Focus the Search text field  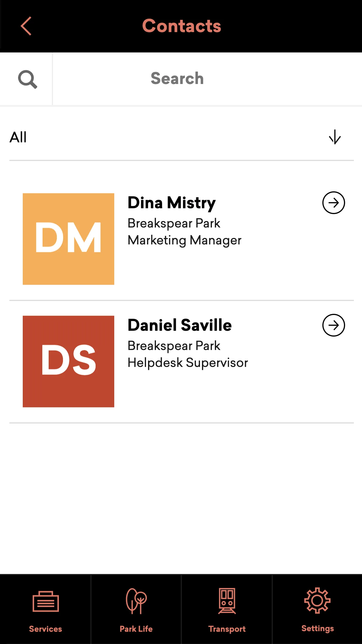(x=207, y=79)
